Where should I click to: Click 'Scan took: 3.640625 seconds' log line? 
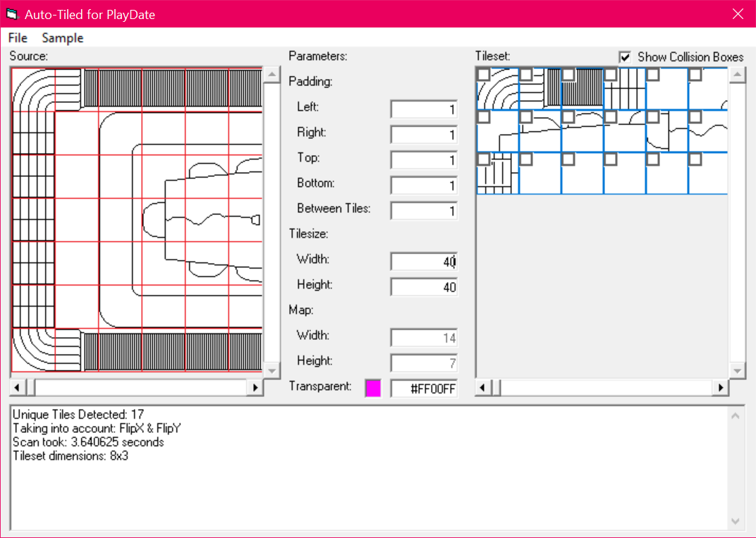point(88,442)
